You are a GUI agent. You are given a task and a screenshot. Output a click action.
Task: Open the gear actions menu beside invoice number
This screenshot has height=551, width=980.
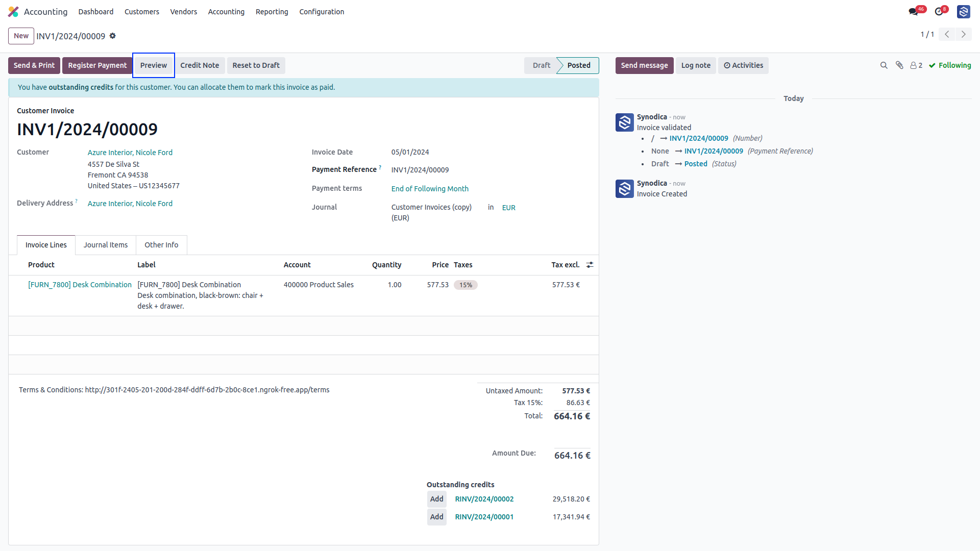pyautogui.click(x=113, y=36)
